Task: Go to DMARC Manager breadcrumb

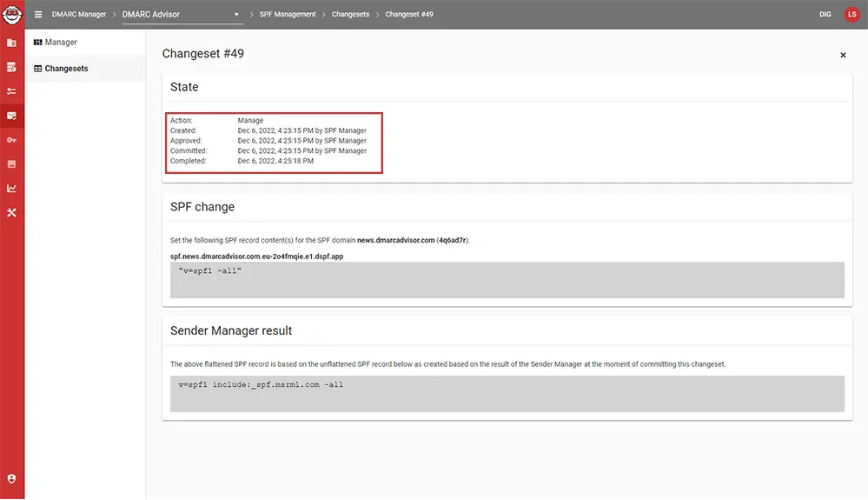Action: 79,15
